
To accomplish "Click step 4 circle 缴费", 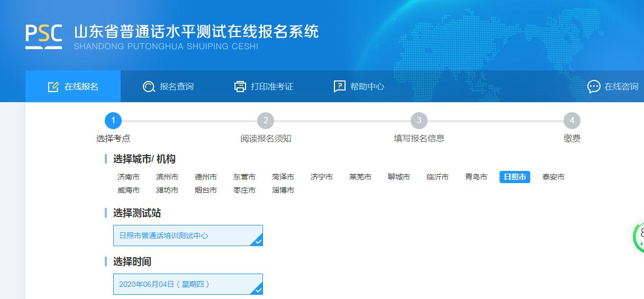I will pyautogui.click(x=572, y=121).
